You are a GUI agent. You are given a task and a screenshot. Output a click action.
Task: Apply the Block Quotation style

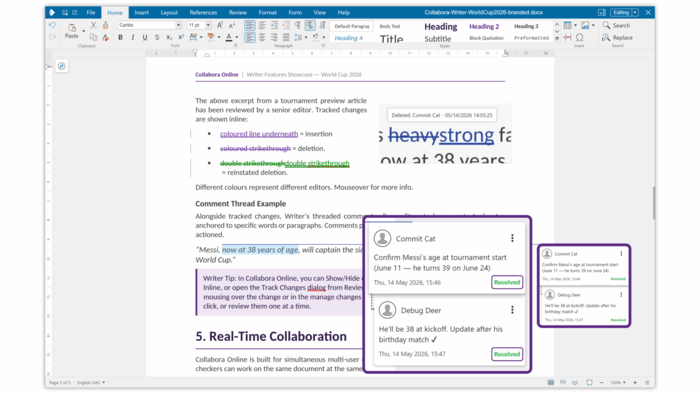486,38
